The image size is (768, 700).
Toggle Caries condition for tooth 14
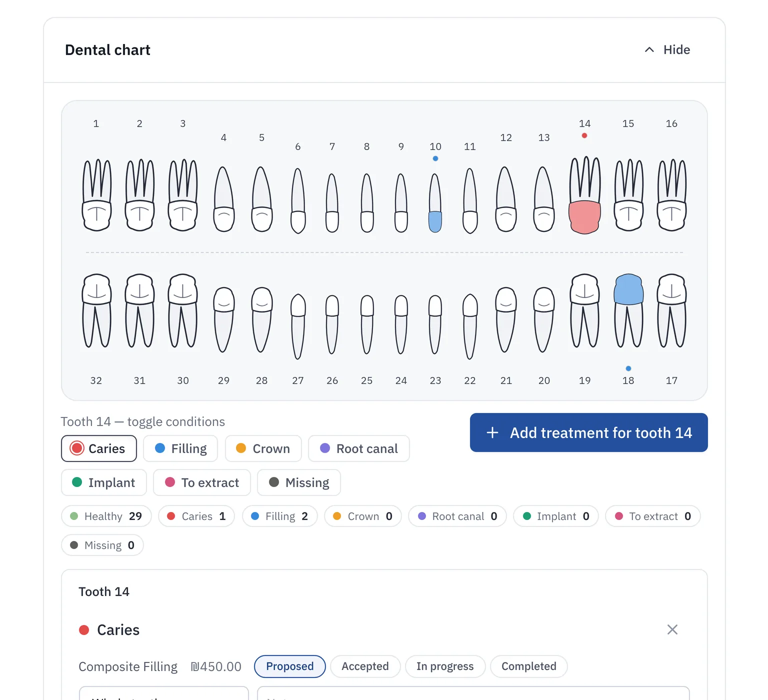click(x=99, y=448)
